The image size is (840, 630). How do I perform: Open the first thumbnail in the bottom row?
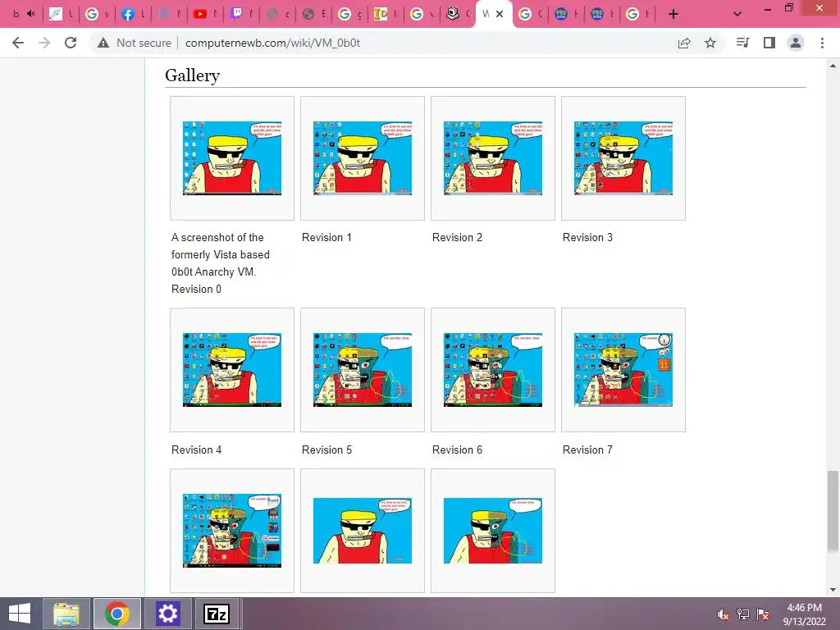click(232, 531)
